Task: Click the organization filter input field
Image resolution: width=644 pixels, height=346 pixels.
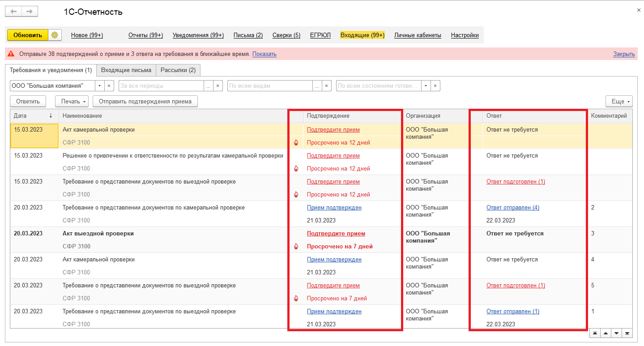Action: coord(52,85)
